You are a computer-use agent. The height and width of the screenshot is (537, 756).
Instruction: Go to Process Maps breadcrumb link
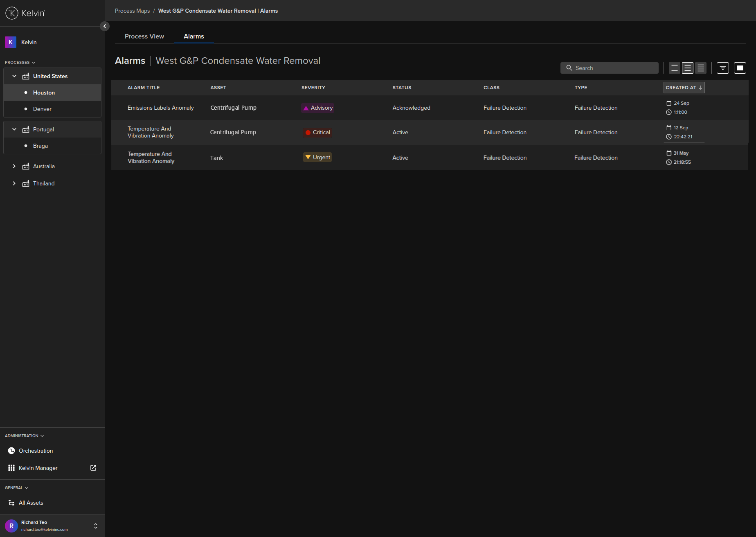[x=132, y=11]
